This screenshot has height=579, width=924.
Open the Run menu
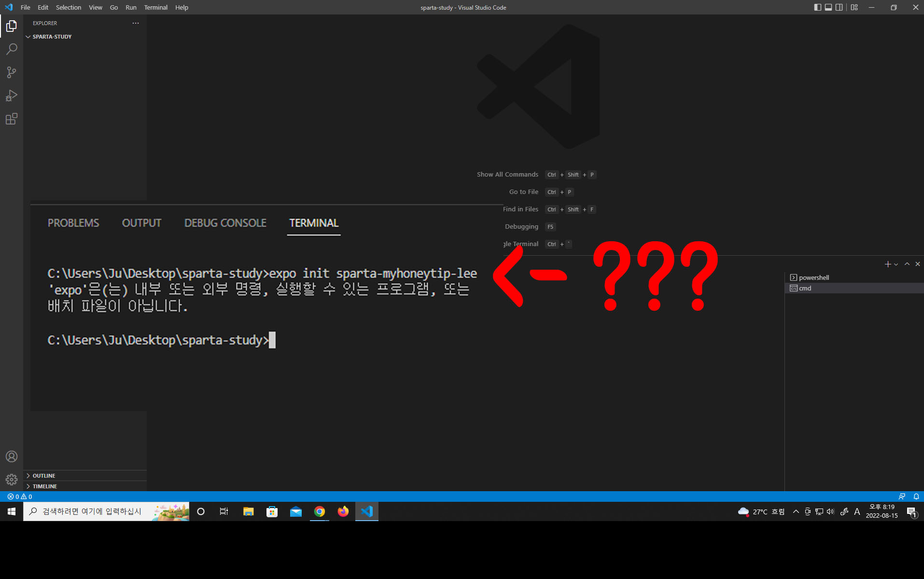click(x=131, y=7)
